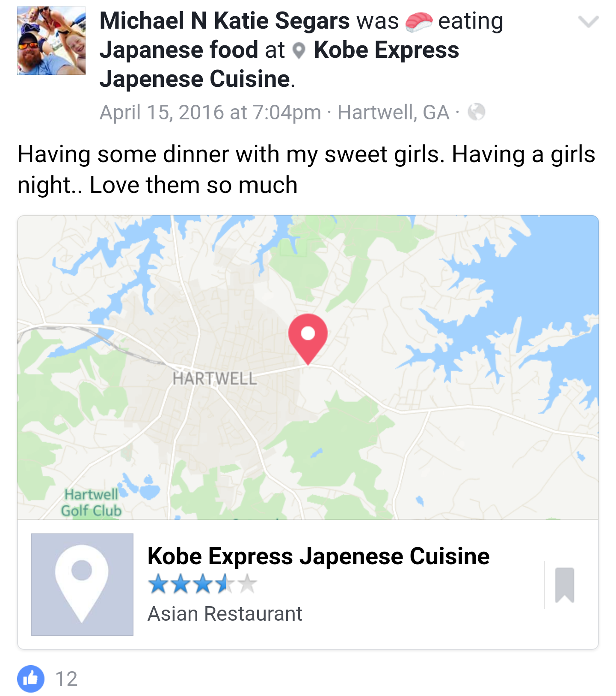The height and width of the screenshot is (696, 616).
Task: Tap the Asian Restaurant category label
Action: click(x=225, y=614)
